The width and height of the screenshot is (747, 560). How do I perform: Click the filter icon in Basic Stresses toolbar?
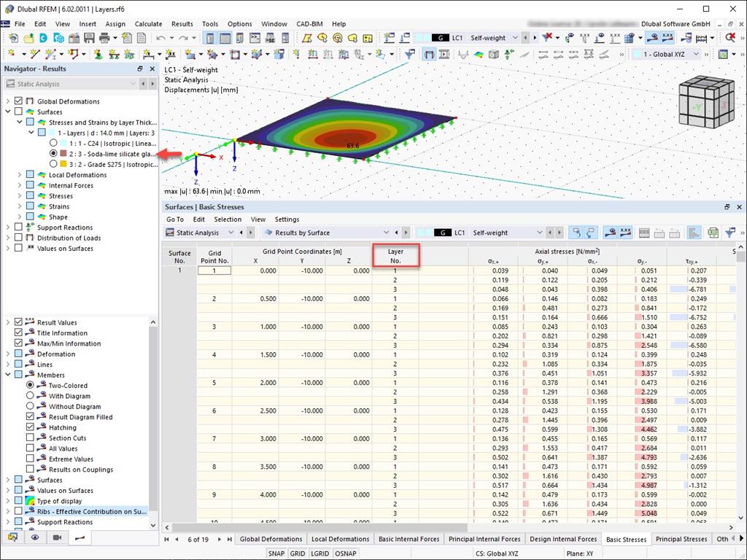729,232
